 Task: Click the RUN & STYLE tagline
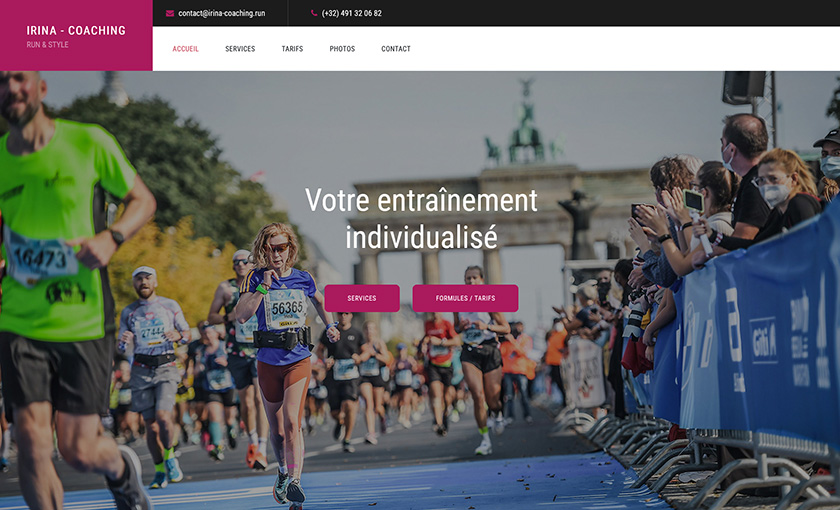48,44
